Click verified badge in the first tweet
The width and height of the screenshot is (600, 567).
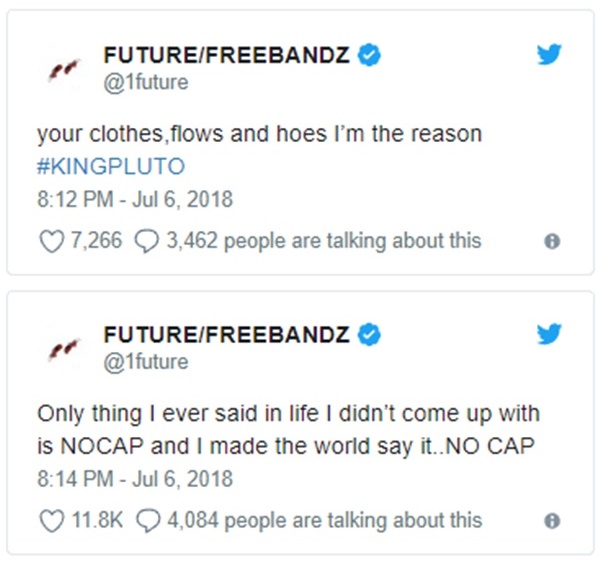point(369,56)
